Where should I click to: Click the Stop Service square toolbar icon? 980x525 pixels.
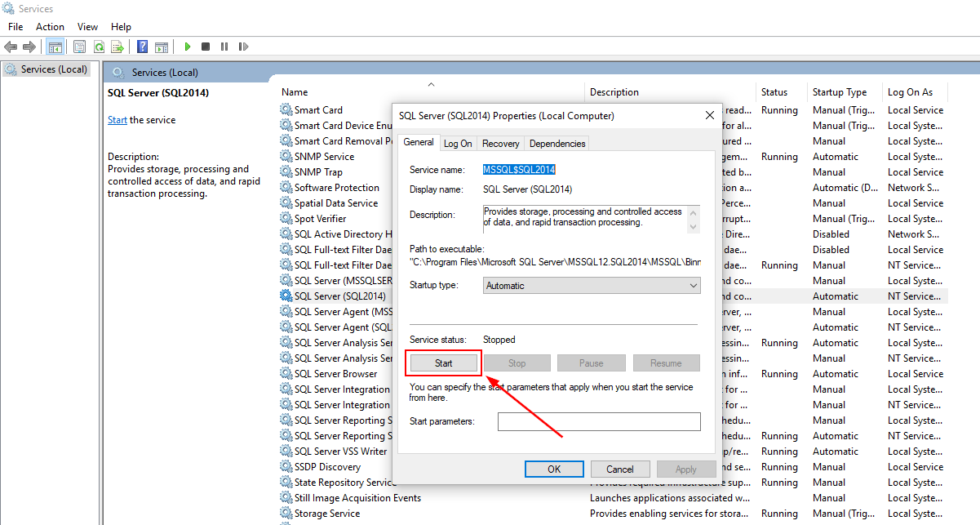pyautogui.click(x=206, y=47)
